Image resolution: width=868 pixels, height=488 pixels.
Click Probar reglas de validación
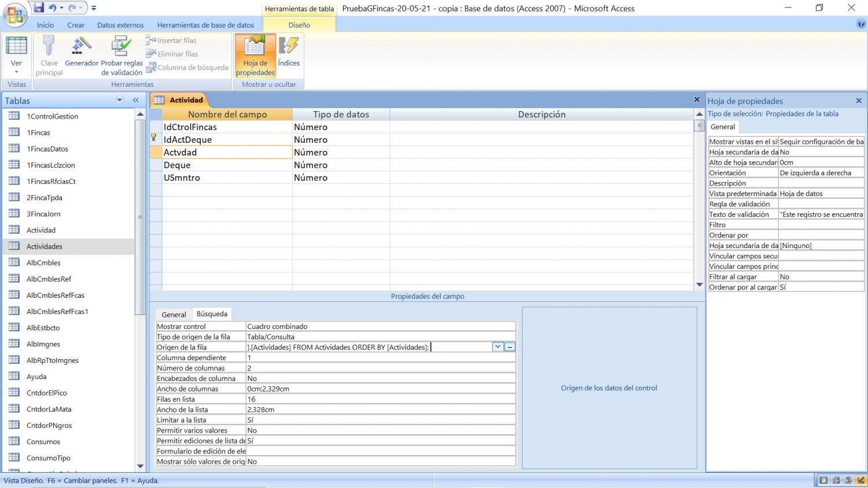pyautogui.click(x=122, y=56)
